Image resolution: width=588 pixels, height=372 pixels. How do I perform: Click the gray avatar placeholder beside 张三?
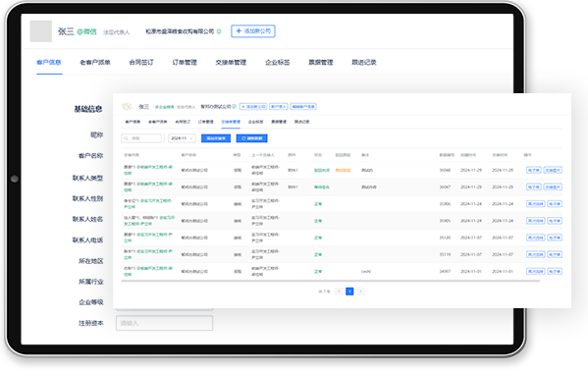coord(41,31)
